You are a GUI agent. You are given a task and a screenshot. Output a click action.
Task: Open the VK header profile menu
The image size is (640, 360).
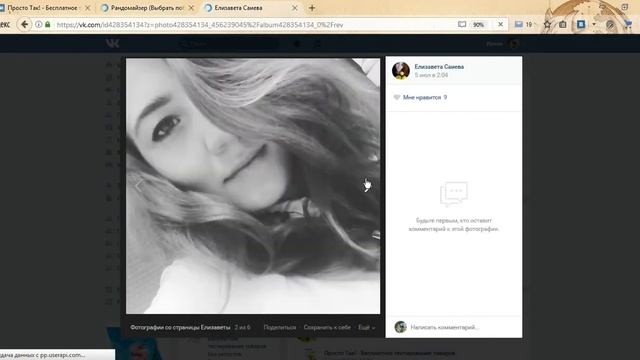[503, 43]
